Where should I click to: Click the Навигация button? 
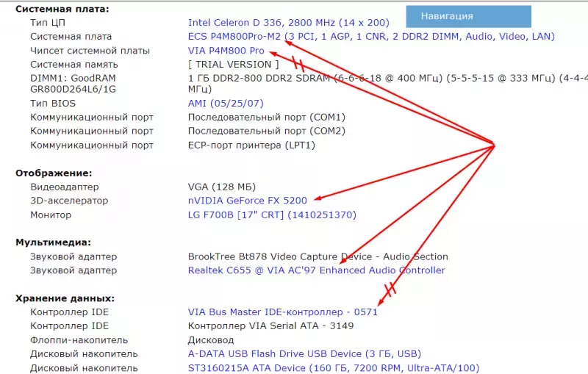click(468, 16)
